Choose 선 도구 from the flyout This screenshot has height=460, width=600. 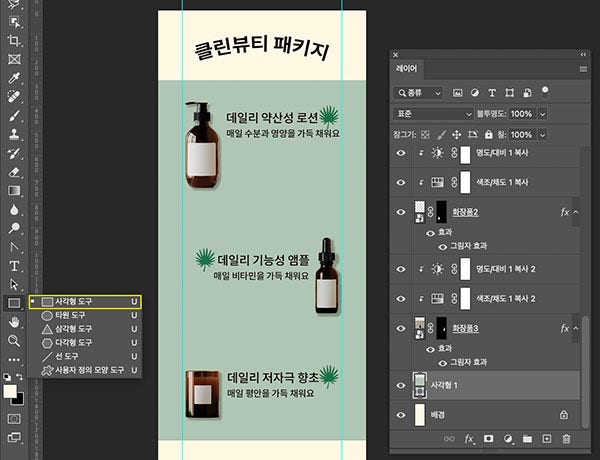85,356
